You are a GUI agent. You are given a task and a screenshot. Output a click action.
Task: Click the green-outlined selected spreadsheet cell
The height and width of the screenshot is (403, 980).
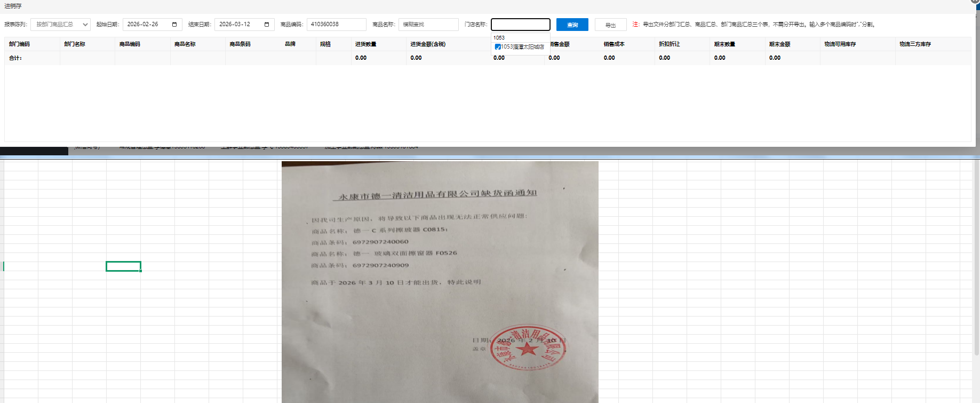click(x=123, y=266)
